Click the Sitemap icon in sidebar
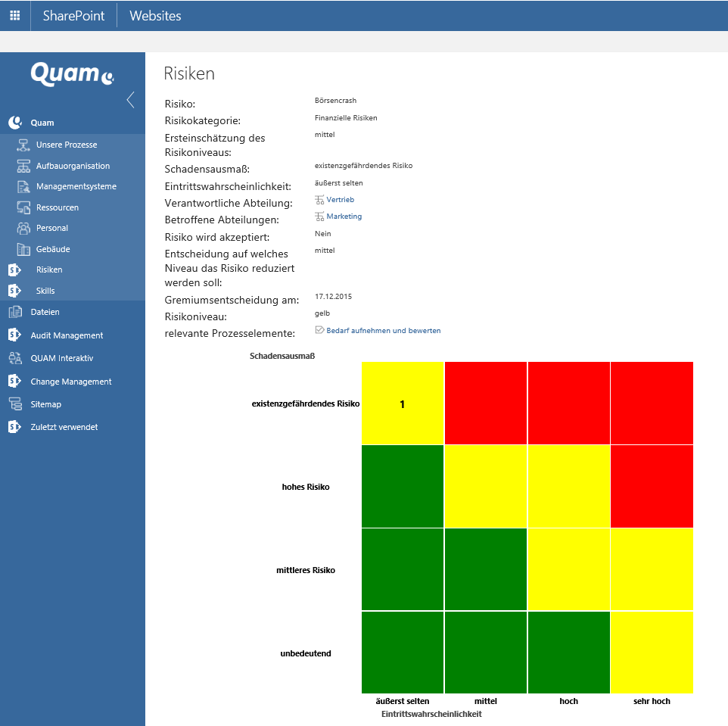Screen dimensions: 728x726 pos(15,404)
